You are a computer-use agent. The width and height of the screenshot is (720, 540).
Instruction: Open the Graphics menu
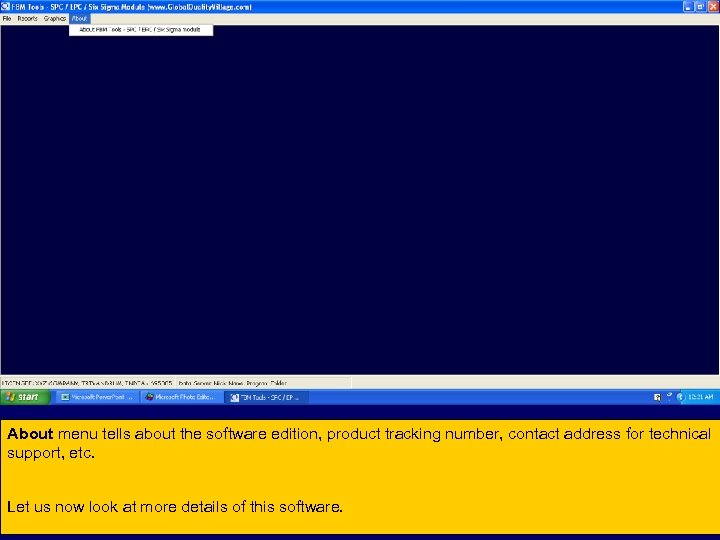(55, 19)
